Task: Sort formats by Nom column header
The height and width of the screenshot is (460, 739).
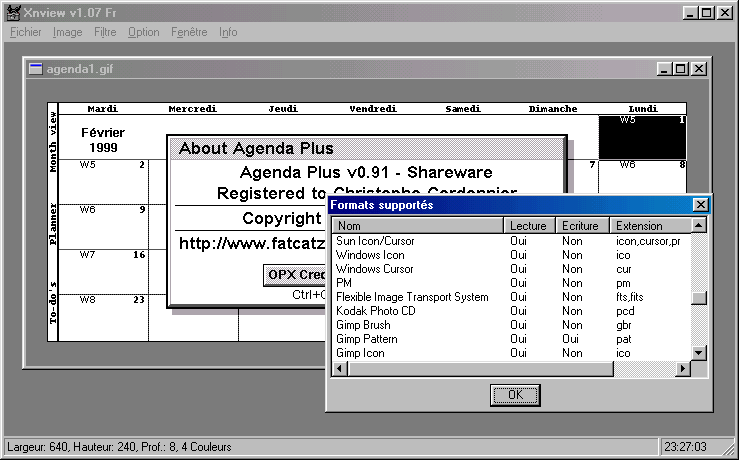Action: [x=418, y=225]
